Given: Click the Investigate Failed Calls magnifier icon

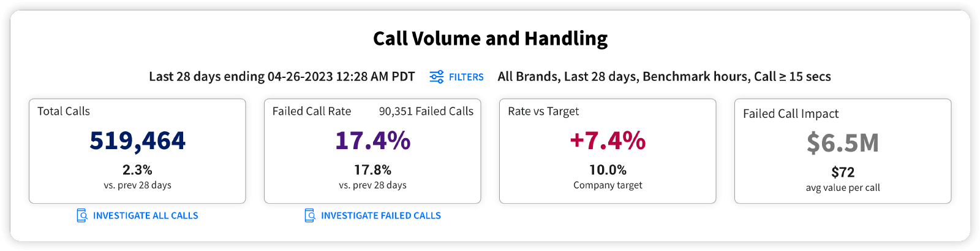Looking at the screenshot, I should tap(310, 215).
